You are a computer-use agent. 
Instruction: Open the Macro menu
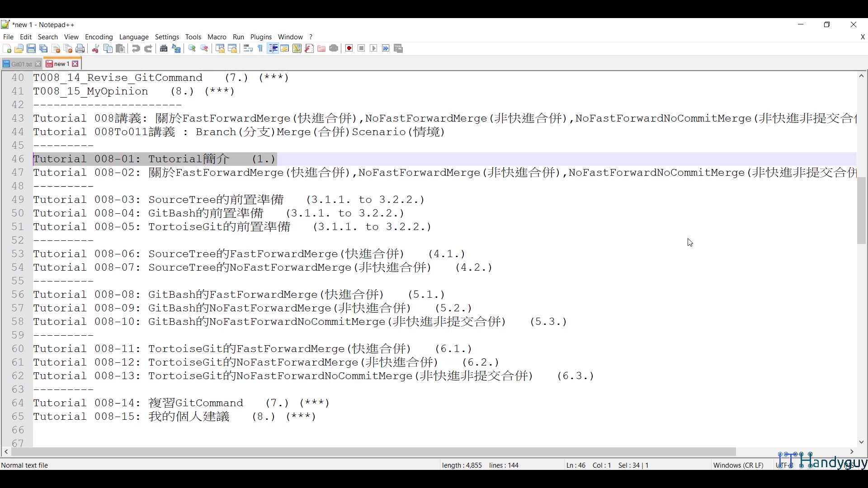click(x=217, y=37)
